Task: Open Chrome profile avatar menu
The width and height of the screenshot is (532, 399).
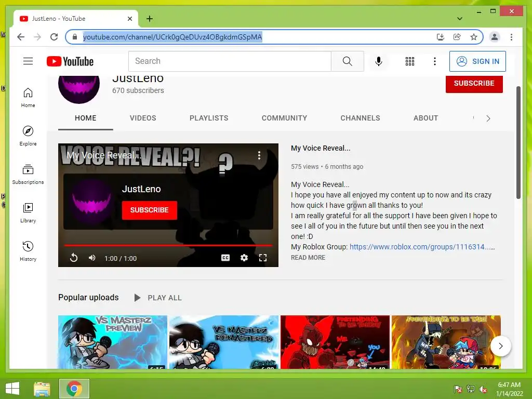Action: click(x=495, y=37)
